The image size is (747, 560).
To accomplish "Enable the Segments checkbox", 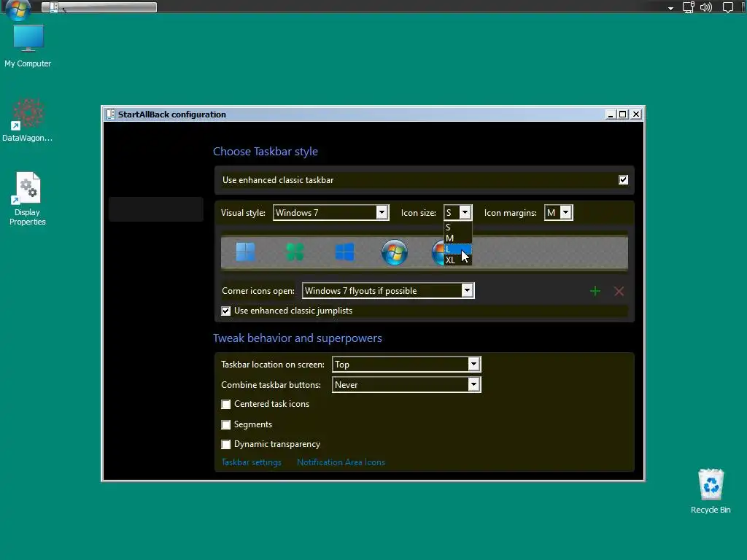I will point(226,424).
